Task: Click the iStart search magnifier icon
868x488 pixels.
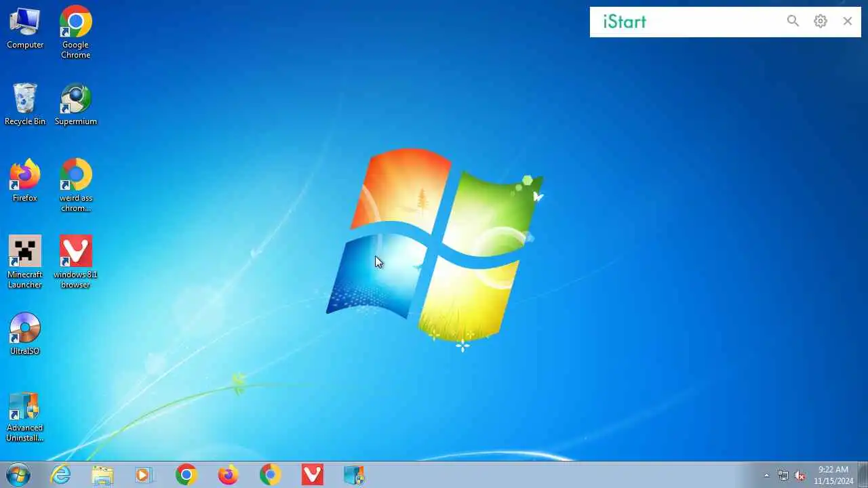Action: [x=793, y=21]
